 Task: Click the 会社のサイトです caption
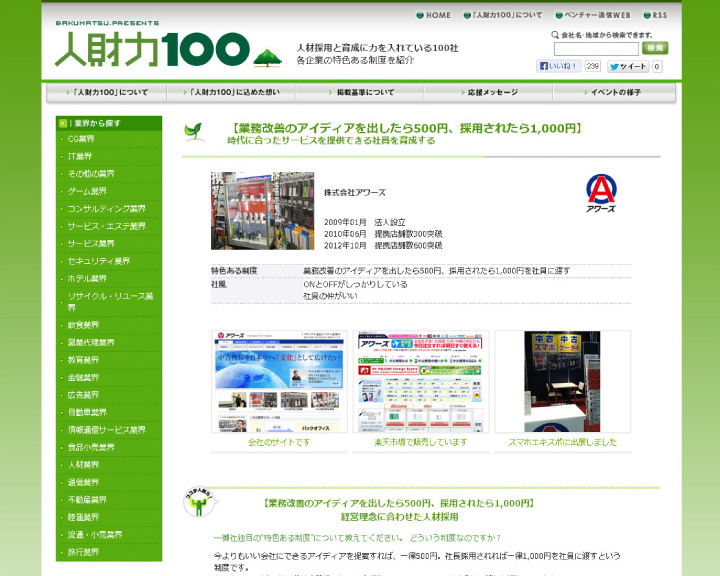pos(279,442)
